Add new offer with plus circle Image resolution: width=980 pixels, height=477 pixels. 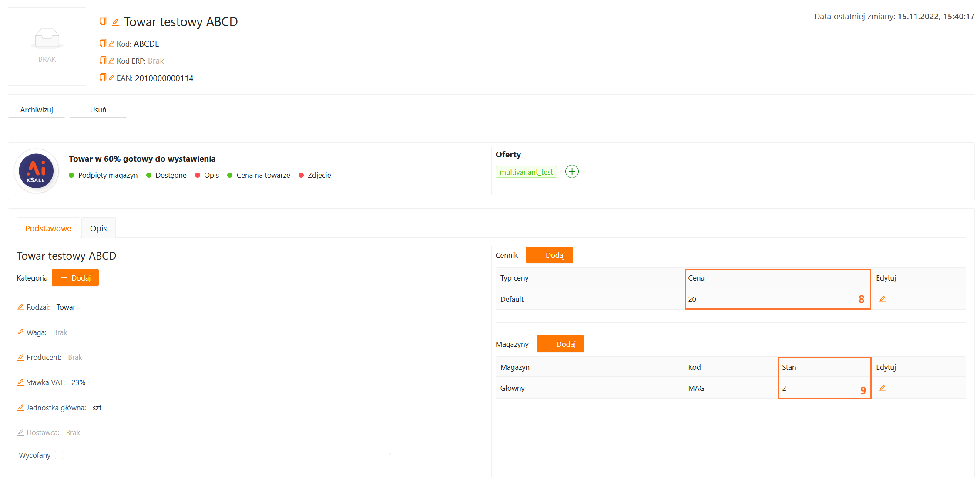coord(571,172)
